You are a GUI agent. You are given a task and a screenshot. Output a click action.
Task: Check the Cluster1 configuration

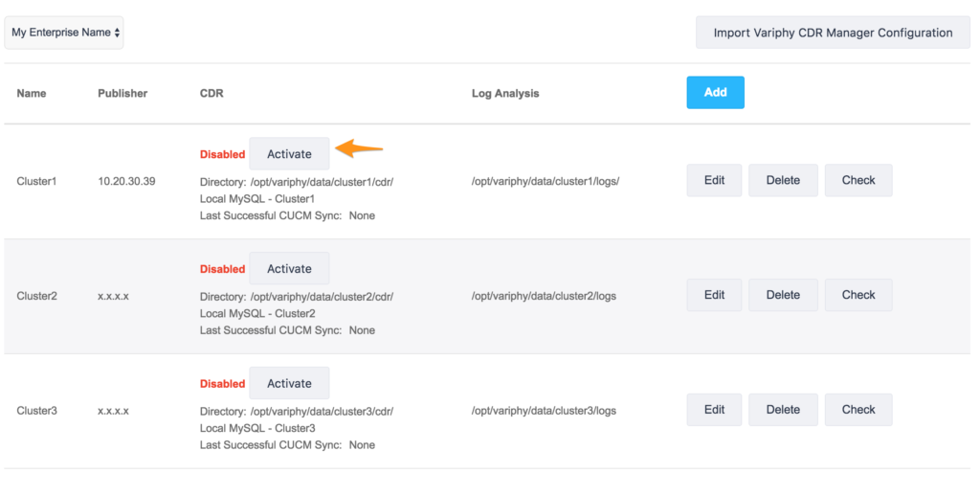click(858, 180)
